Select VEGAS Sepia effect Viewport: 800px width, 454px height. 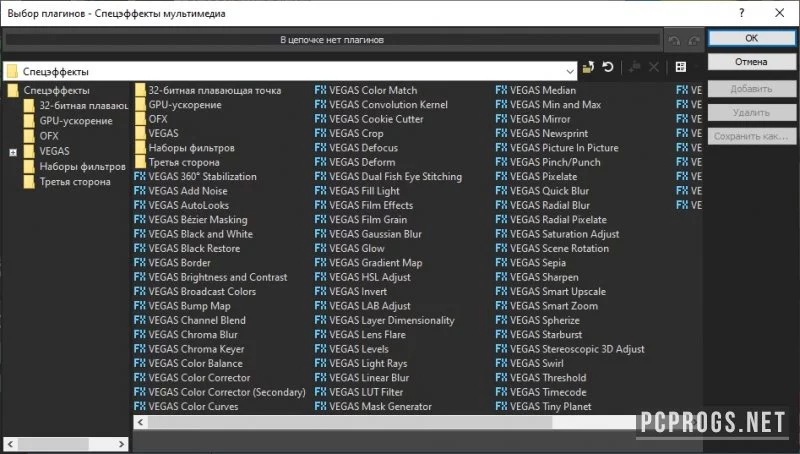[x=531, y=263]
